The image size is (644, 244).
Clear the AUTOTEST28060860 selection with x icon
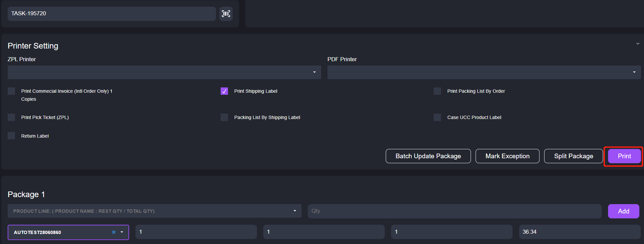114,232
